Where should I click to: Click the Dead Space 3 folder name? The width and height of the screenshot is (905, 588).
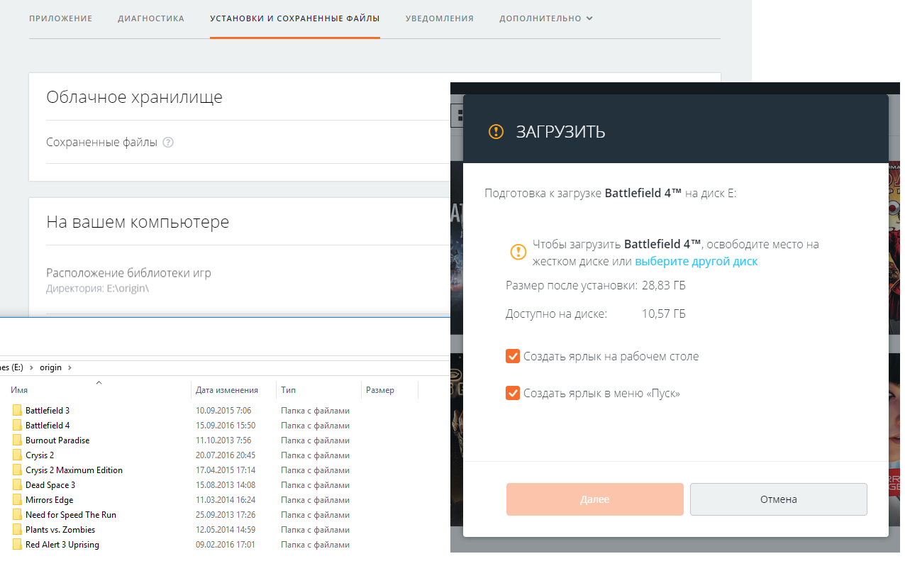[50, 484]
